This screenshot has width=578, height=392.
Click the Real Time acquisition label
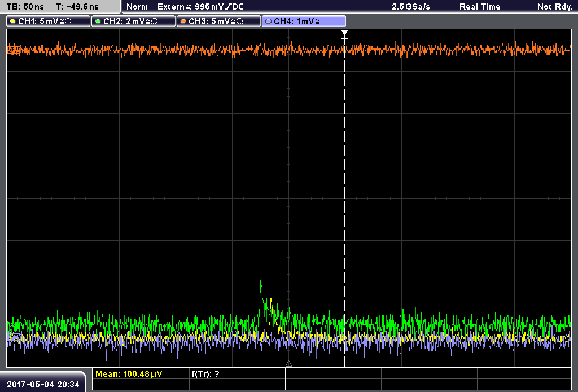click(480, 7)
